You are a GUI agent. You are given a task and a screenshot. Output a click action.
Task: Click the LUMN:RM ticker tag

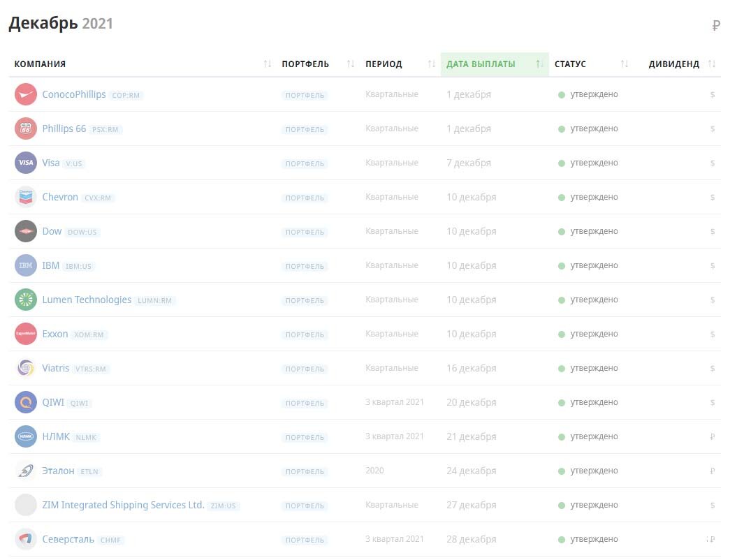tap(154, 301)
